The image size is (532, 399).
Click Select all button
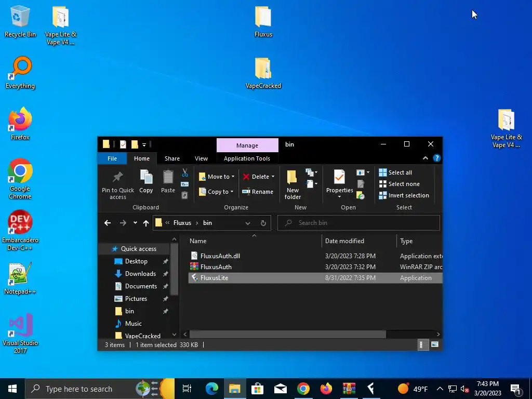(395, 172)
